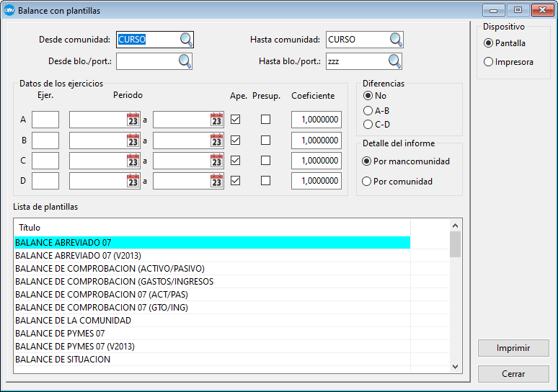Click the row B Ejer. input field
This screenshot has height=392, width=558.
tap(45, 141)
